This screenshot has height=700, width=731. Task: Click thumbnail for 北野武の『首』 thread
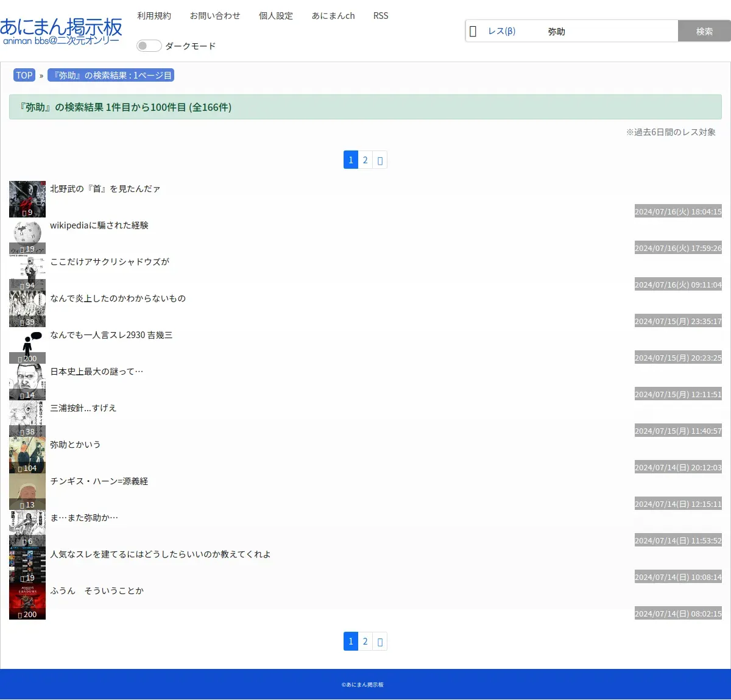tap(27, 199)
